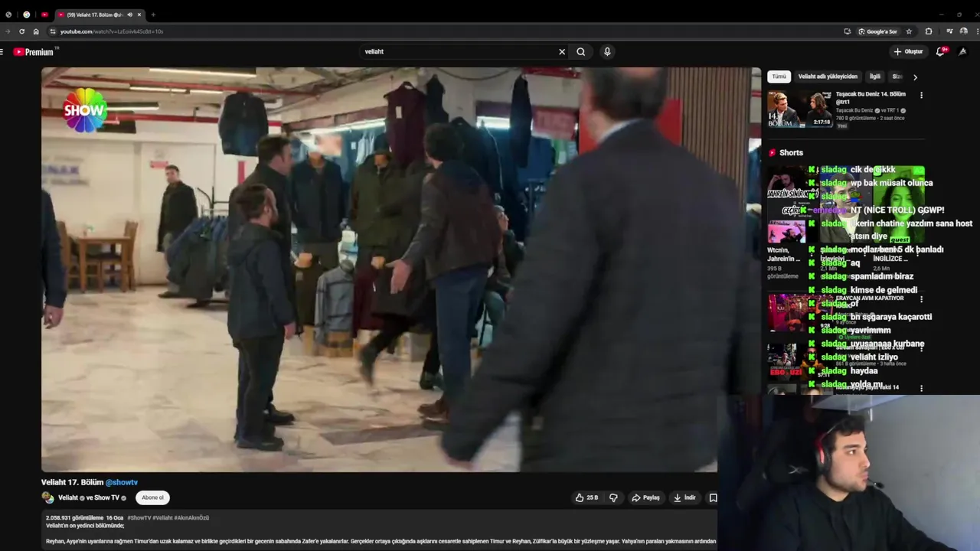The width and height of the screenshot is (980, 551).
Task: Submit search with magnifier button
Action: 581,52
